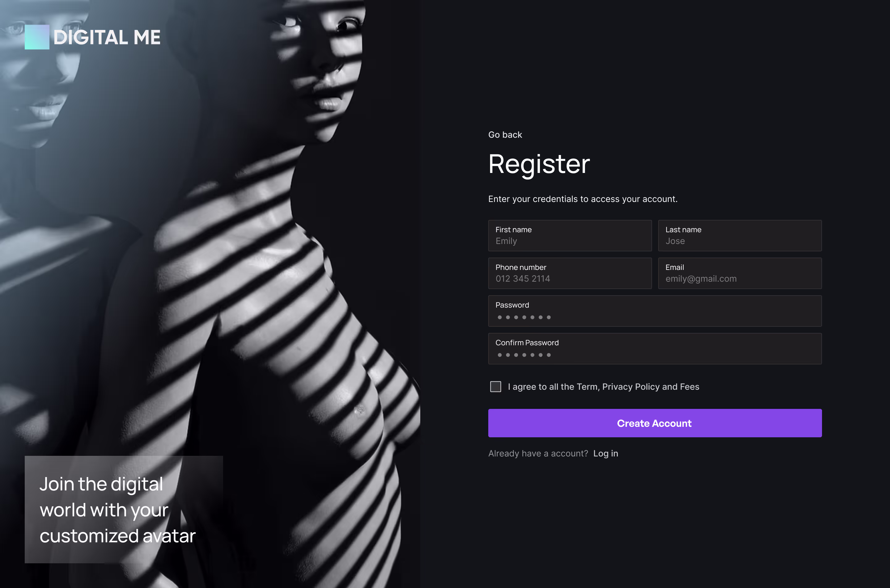Tick the agree to terms checkbox
The height and width of the screenshot is (588, 890).
[x=496, y=387]
